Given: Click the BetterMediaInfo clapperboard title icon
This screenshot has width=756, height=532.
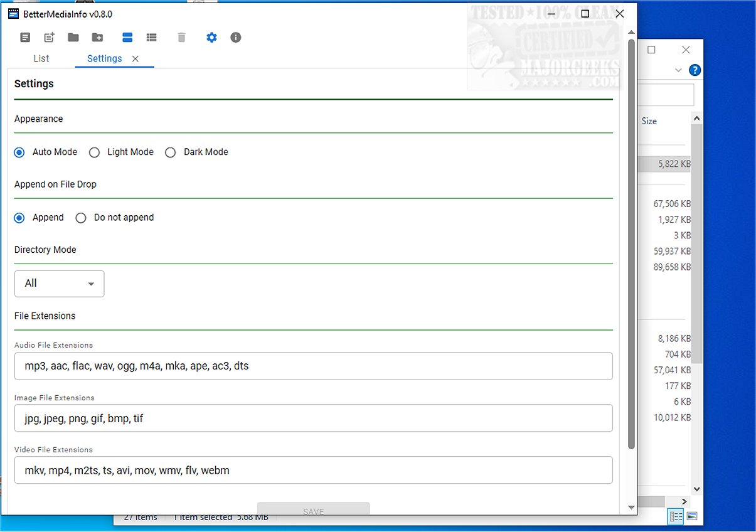Looking at the screenshot, I should click(13, 14).
